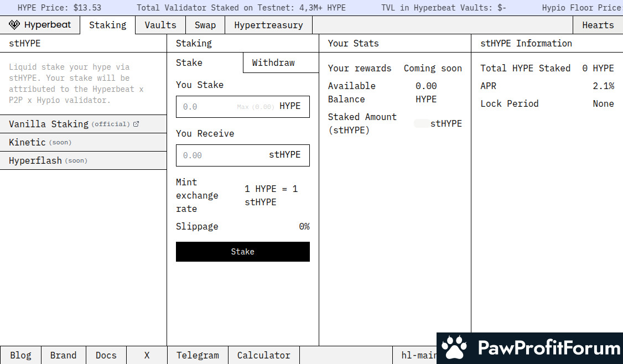Go to the Hypertreasury tab

pyautogui.click(x=268, y=25)
